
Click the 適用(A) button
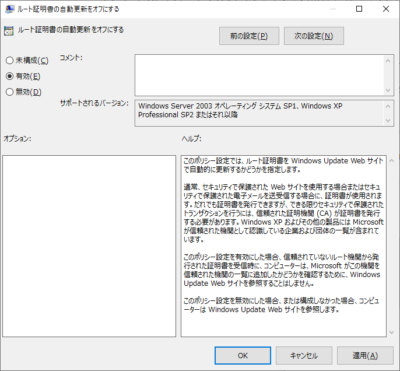tap(365, 356)
